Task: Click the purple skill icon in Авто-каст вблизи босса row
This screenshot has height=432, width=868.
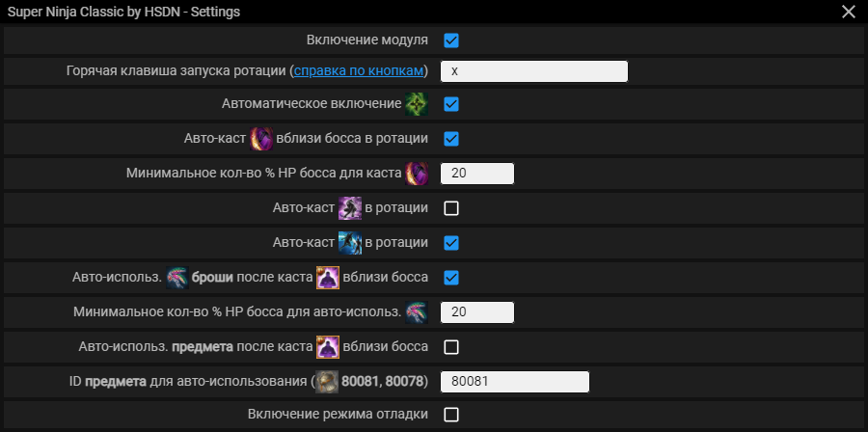Action: pyautogui.click(x=260, y=138)
